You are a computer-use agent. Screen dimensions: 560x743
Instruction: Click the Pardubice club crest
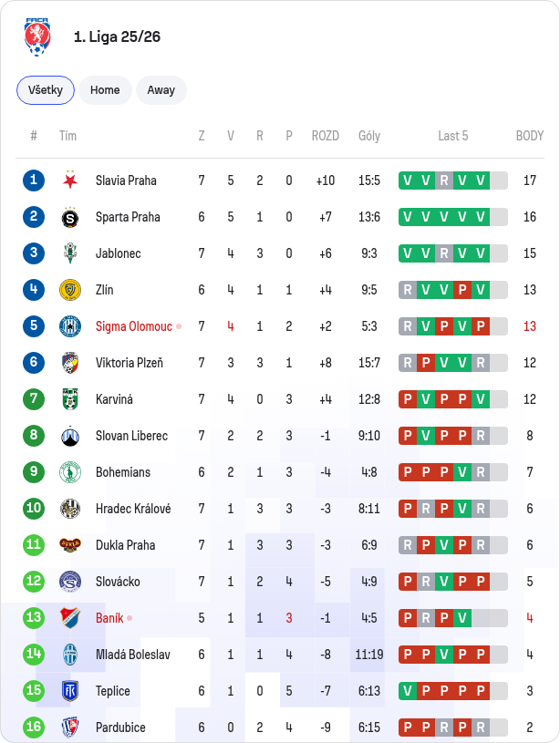(70, 728)
